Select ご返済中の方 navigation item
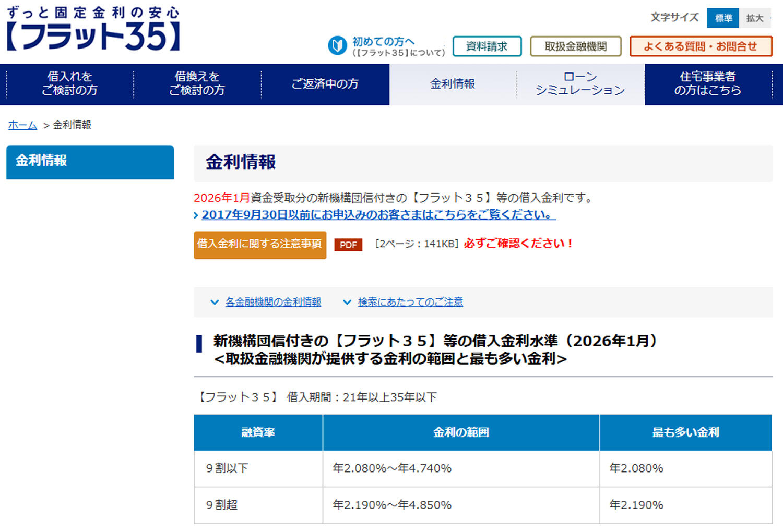Image resolution: width=783 pixels, height=532 pixels. coord(325,84)
